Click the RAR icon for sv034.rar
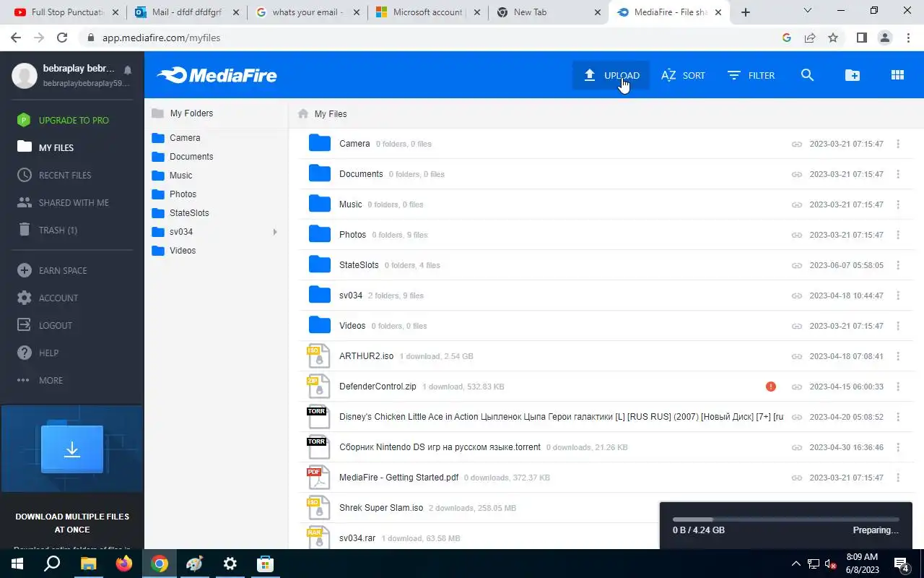This screenshot has height=578, width=924. click(x=318, y=538)
